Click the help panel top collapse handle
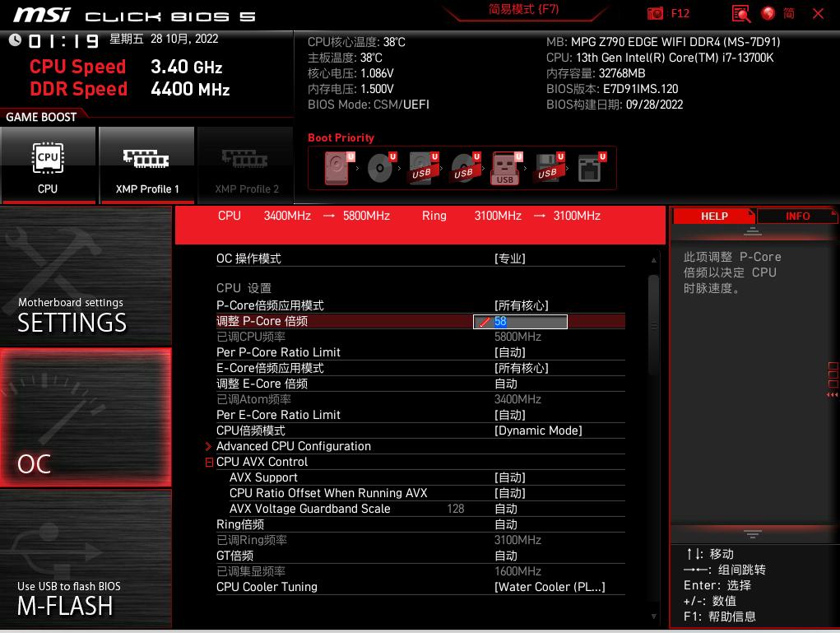Screen dimensions: 840x633 [x=752, y=231]
